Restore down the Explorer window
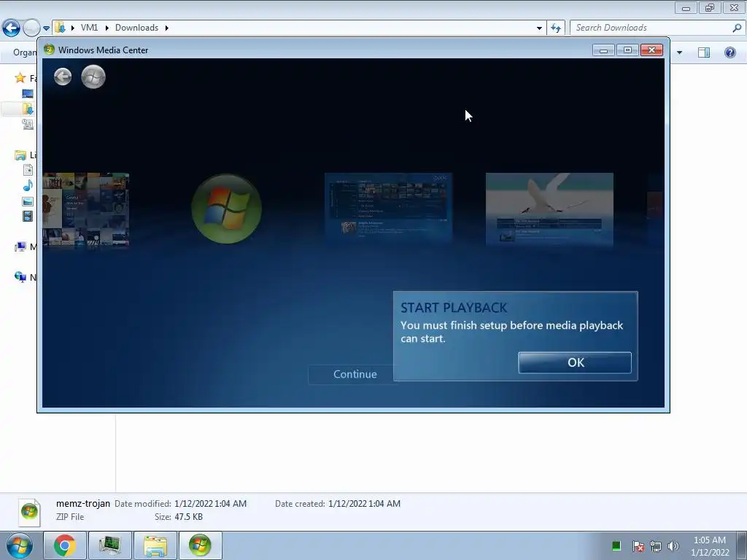747x560 pixels. coord(710,8)
